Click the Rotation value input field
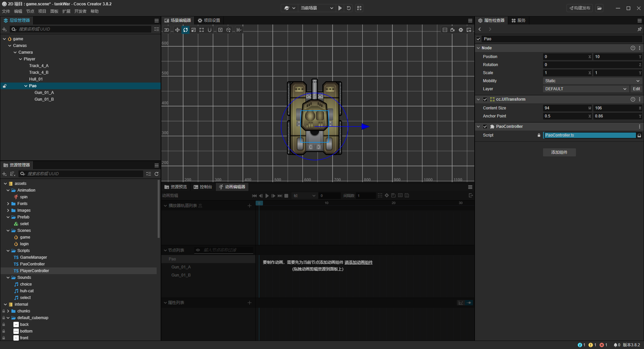This screenshot has width=644, height=349. pyautogui.click(x=592, y=65)
